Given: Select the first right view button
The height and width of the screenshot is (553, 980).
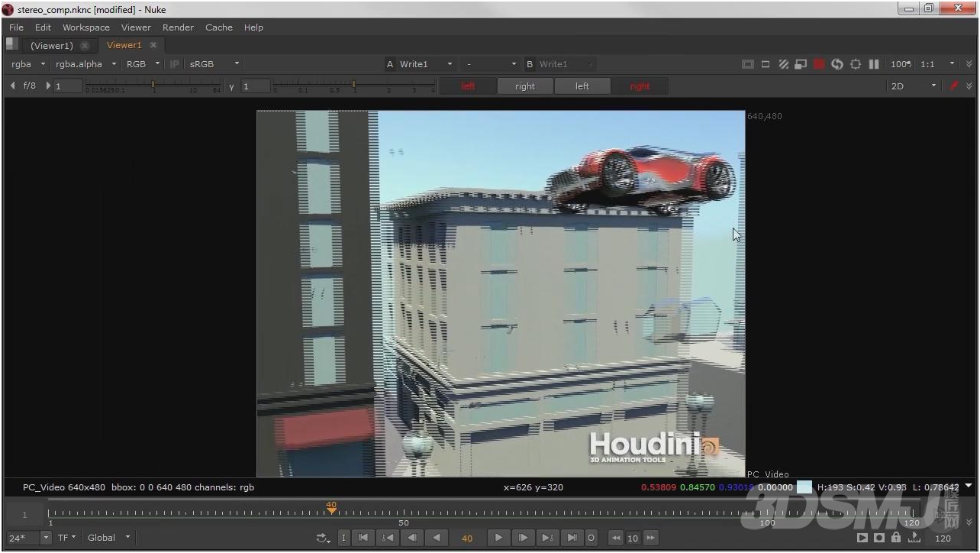Looking at the screenshot, I should tap(525, 86).
